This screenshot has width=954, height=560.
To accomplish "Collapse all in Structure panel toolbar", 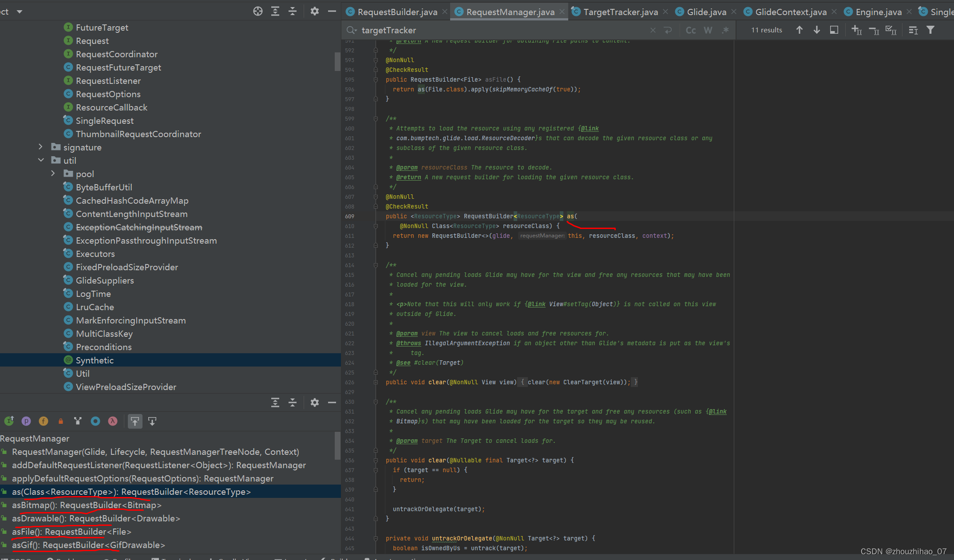I will [292, 402].
